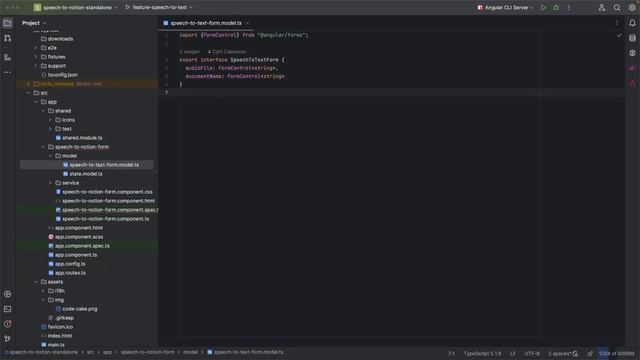Viewport: 640px width, 360px height.
Task: Collapse the shared folder
Action: 43,111
